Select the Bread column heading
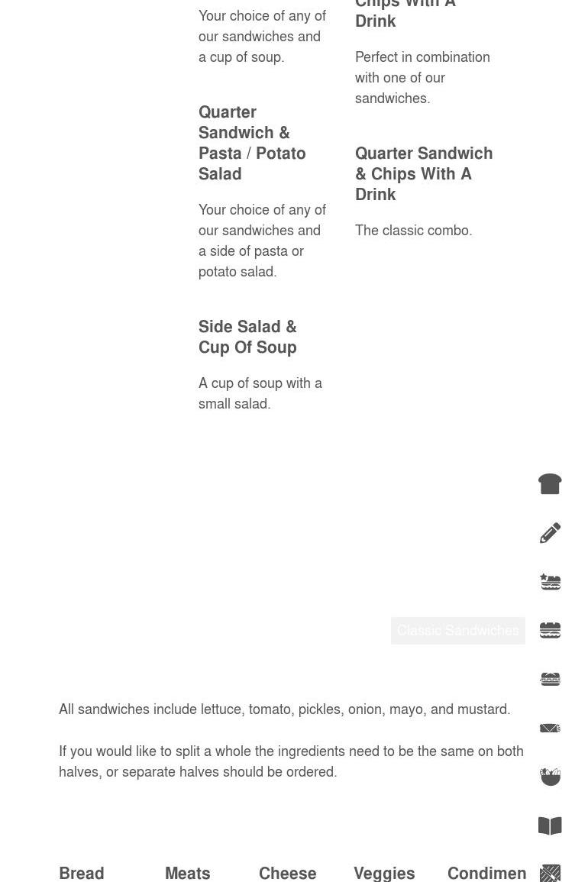This screenshot has width=588, height=882. click(82, 873)
